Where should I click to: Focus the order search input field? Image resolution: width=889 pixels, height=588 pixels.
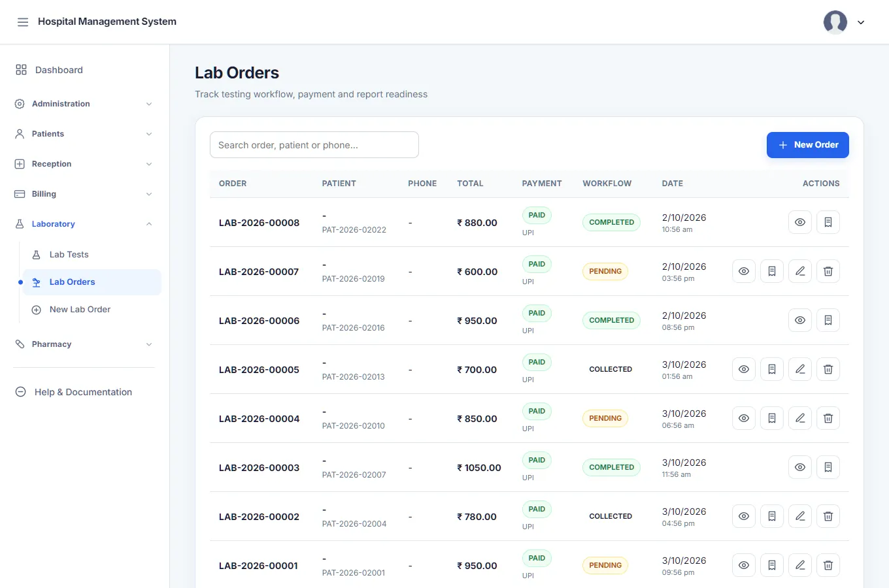(314, 145)
